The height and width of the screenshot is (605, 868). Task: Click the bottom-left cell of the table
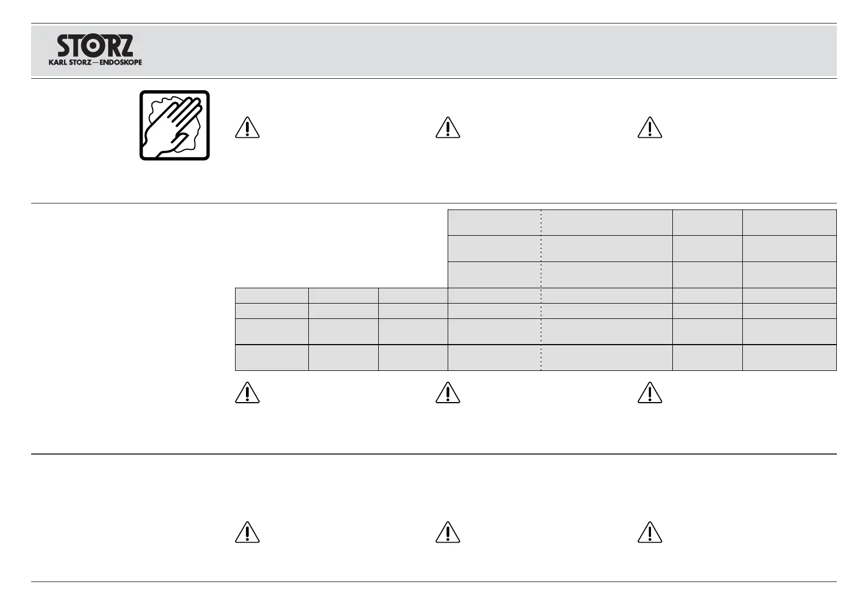(x=272, y=358)
